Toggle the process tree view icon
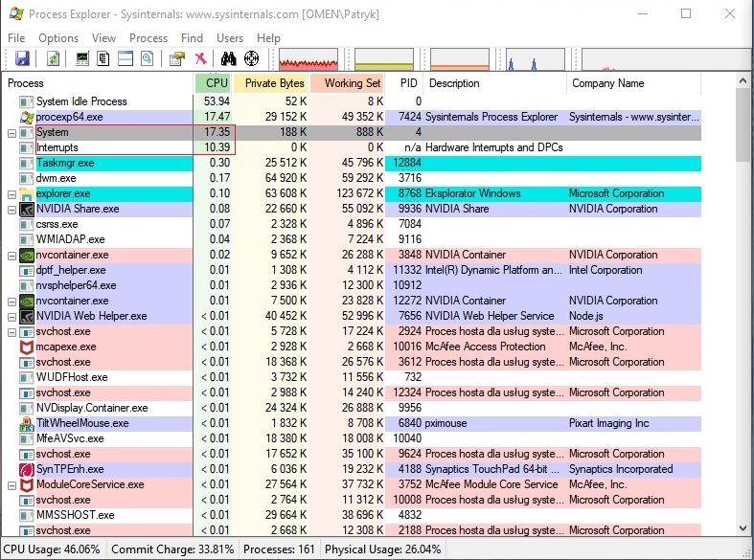Viewport: 754px width, 560px height. point(103,58)
